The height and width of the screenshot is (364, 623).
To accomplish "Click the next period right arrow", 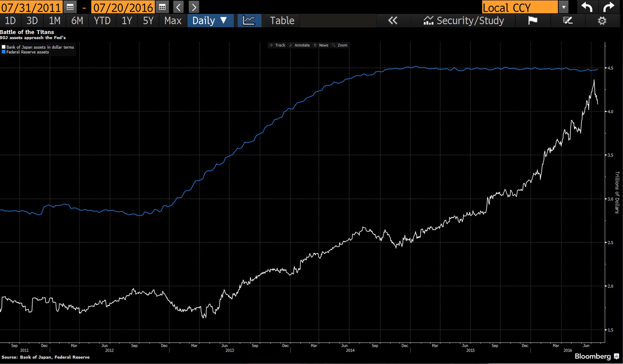I will [x=194, y=7].
